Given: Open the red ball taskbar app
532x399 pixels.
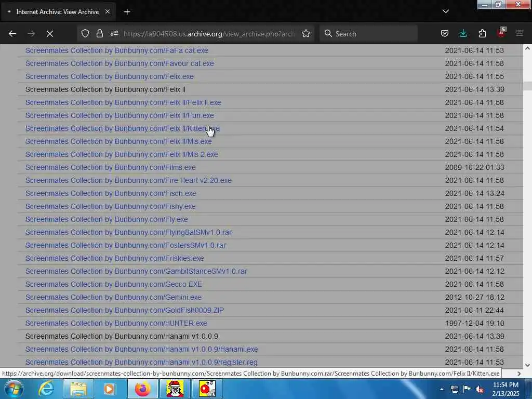Looking at the screenshot, I should pos(207,389).
